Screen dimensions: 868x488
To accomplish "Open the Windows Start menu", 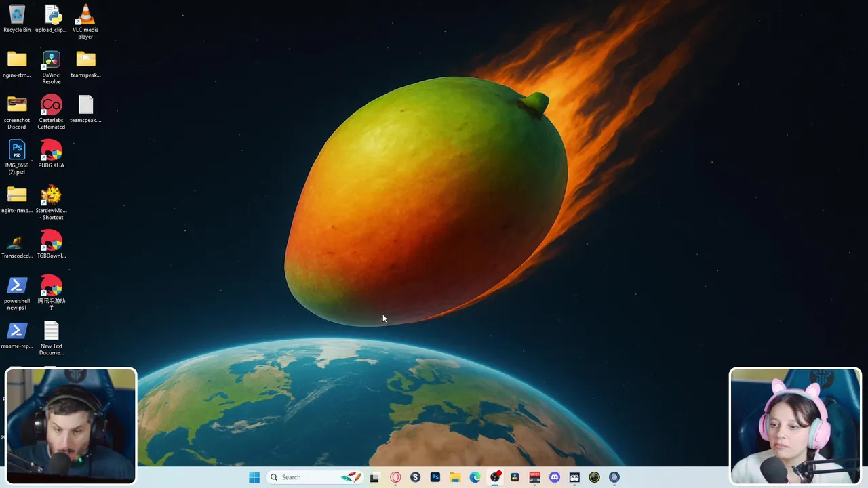I will [x=254, y=477].
